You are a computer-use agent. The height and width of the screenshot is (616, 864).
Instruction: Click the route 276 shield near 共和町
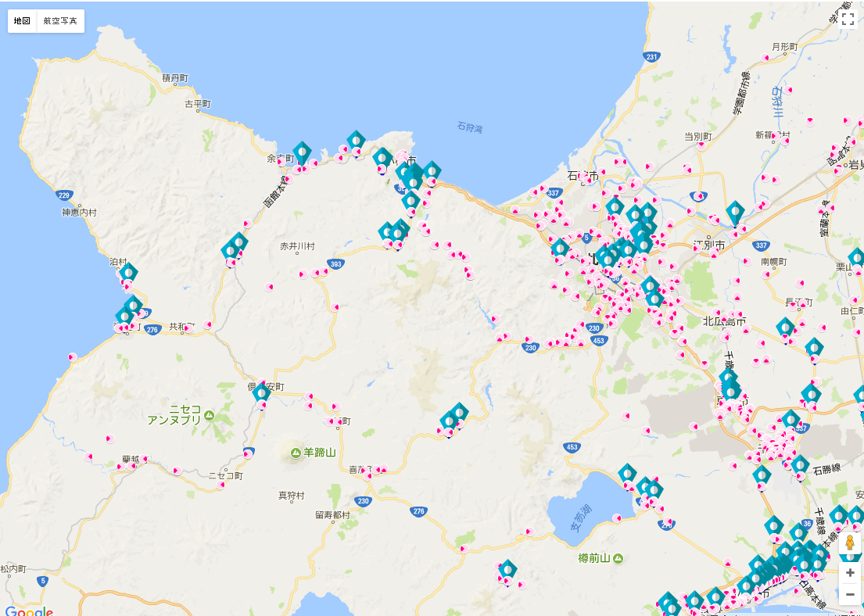(152, 329)
